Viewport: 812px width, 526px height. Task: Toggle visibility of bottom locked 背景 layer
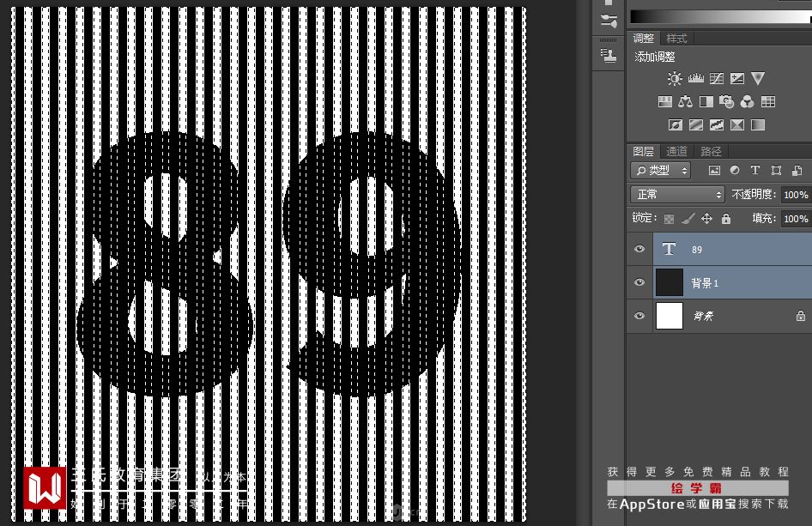coord(639,315)
